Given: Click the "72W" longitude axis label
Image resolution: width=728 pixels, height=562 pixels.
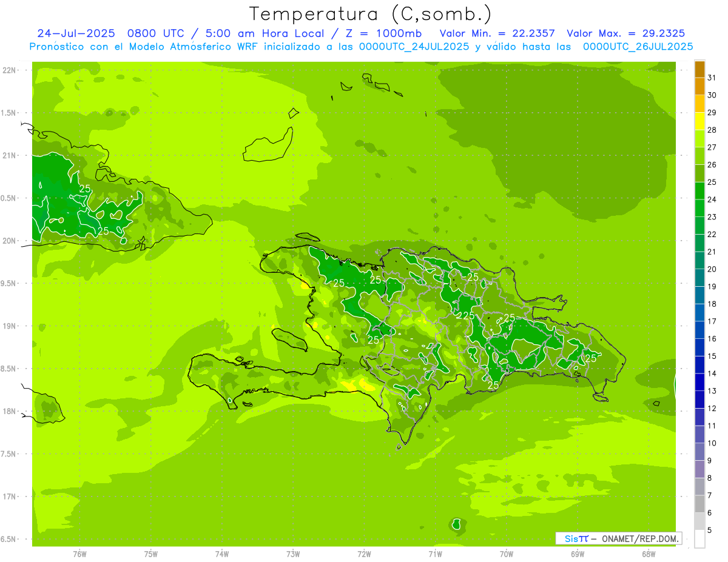Looking at the screenshot, I should pos(364,554).
